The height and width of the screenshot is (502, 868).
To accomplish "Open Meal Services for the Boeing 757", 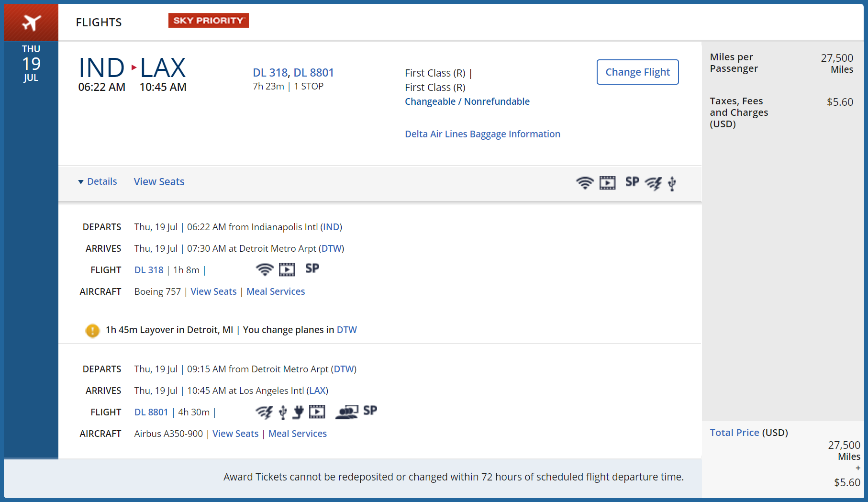I will [x=276, y=291].
